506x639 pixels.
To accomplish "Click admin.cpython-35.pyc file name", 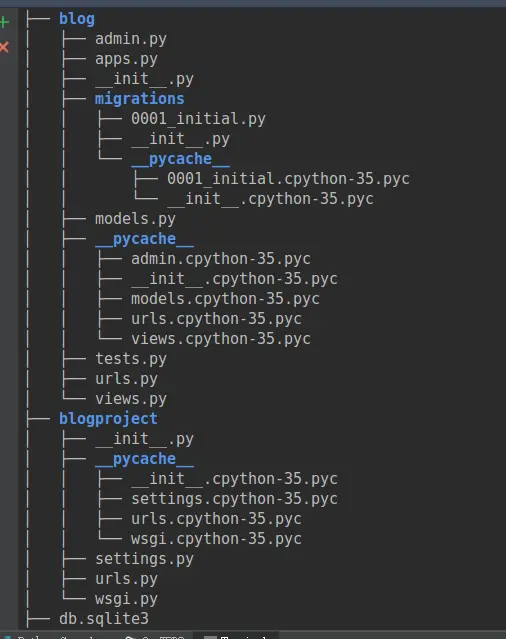I will click(x=221, y=259).
